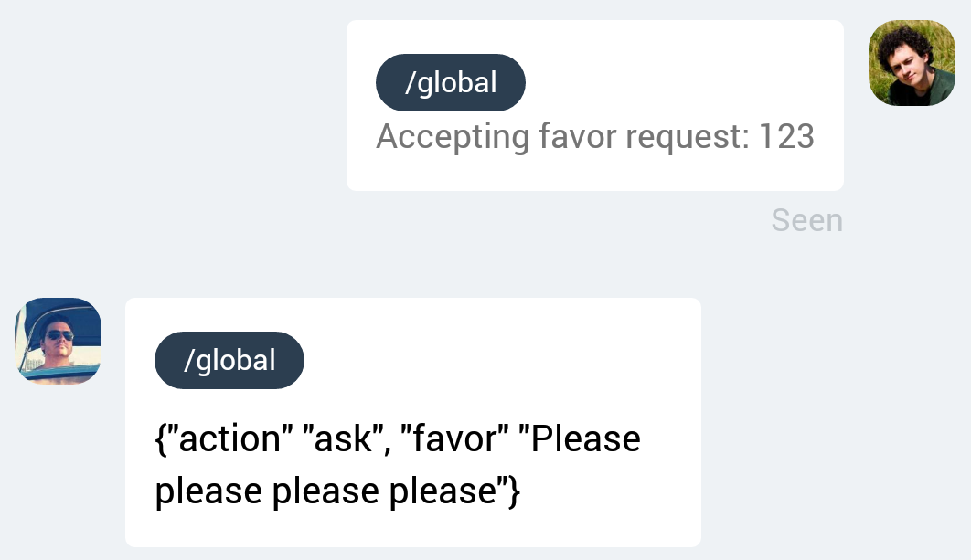Click the 'please please please' line of text

pyautogui.click(x=325, y=492)
